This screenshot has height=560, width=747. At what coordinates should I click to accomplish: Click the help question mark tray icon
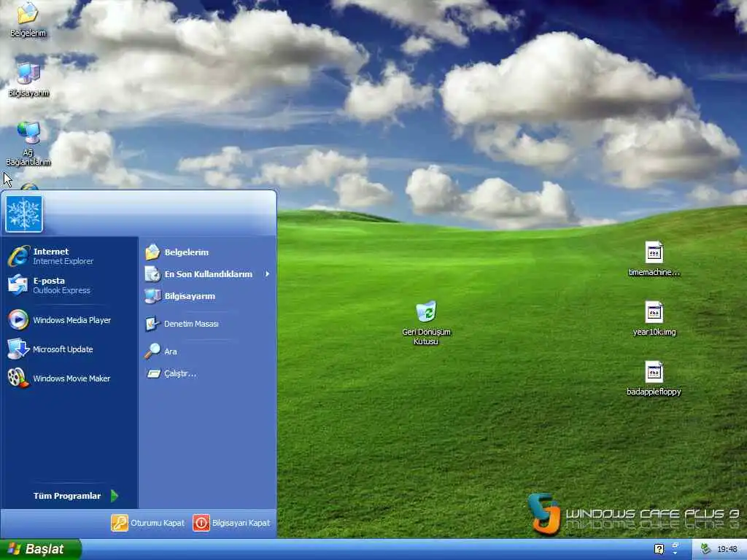click(x=659, y=549)
